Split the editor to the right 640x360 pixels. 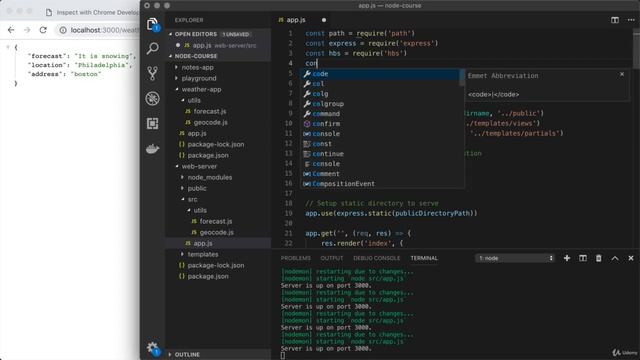(x=615, y=20)
